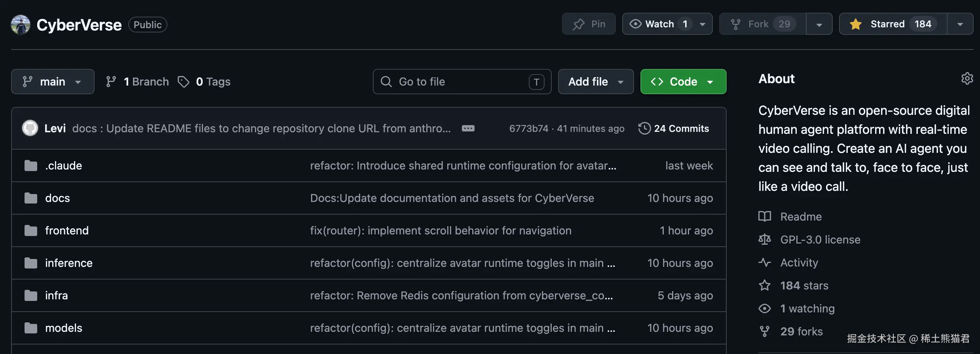Open the About settings gear icon

point(967,78)
